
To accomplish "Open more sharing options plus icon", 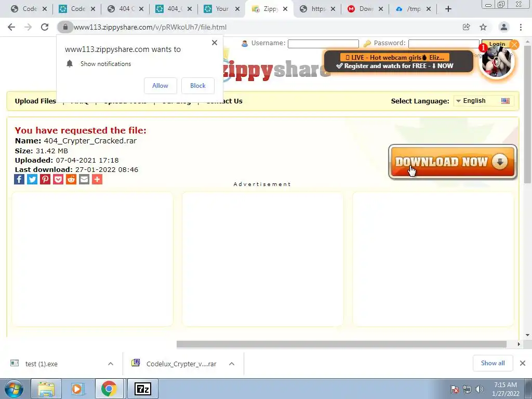I will click(97, 179).
